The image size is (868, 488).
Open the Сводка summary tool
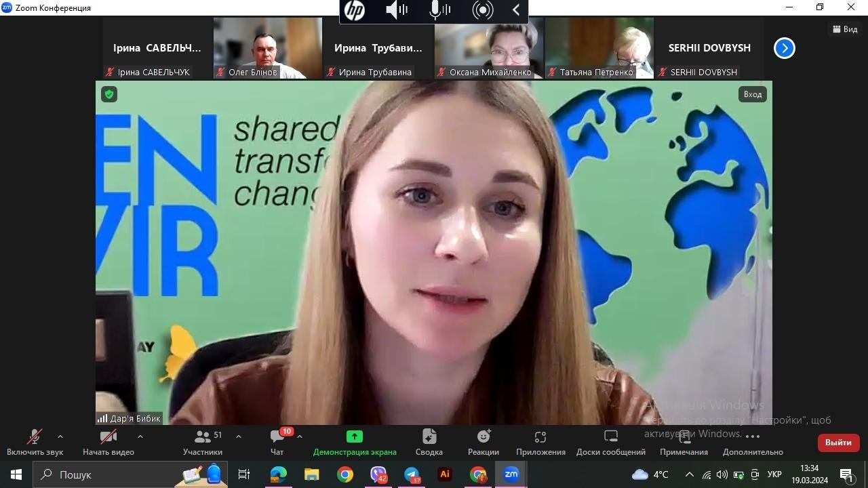429,443
